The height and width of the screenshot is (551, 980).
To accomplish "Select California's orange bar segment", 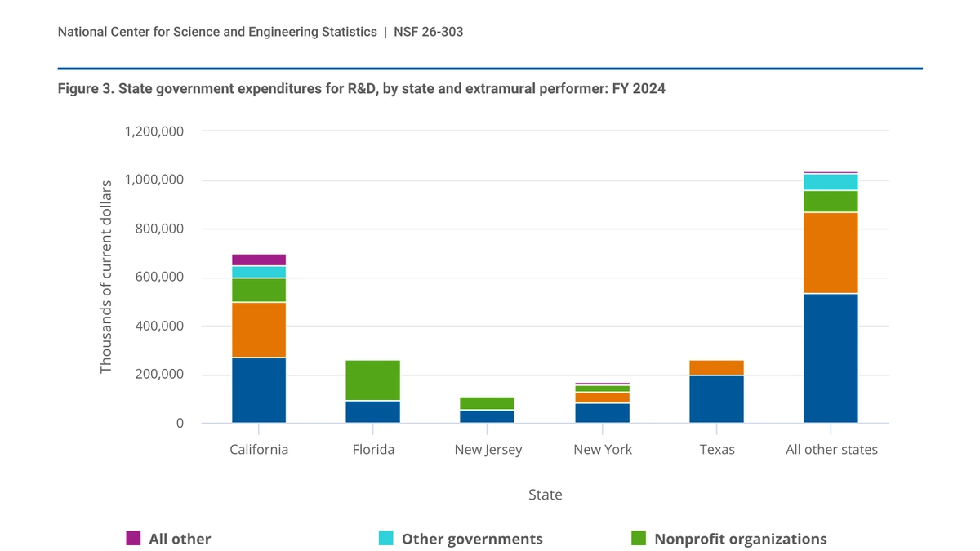I will 259,330.
